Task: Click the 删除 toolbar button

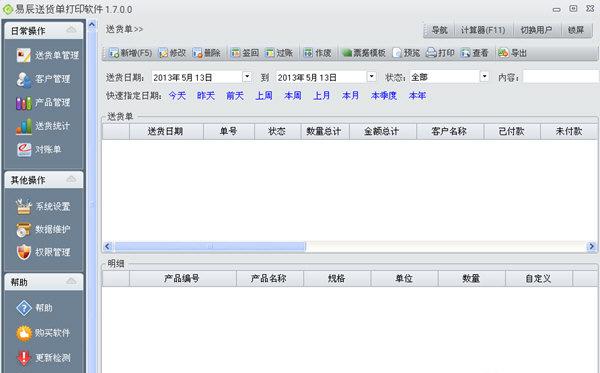Action: tap(207, 53)
